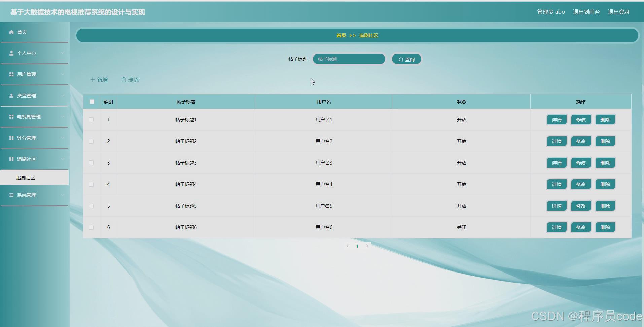Click the 管理员 abo account label
Screen dimensions: 644x327
click(x=551, y=12)
